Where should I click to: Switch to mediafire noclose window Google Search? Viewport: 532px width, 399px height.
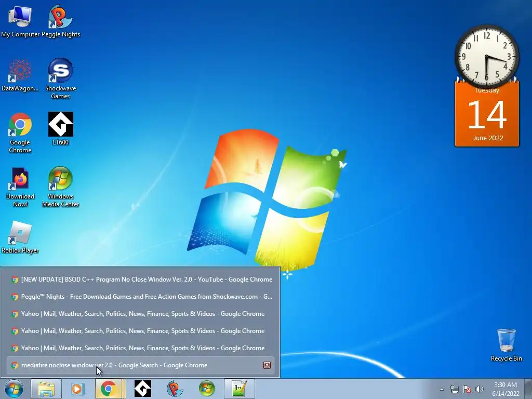(140, 365)
